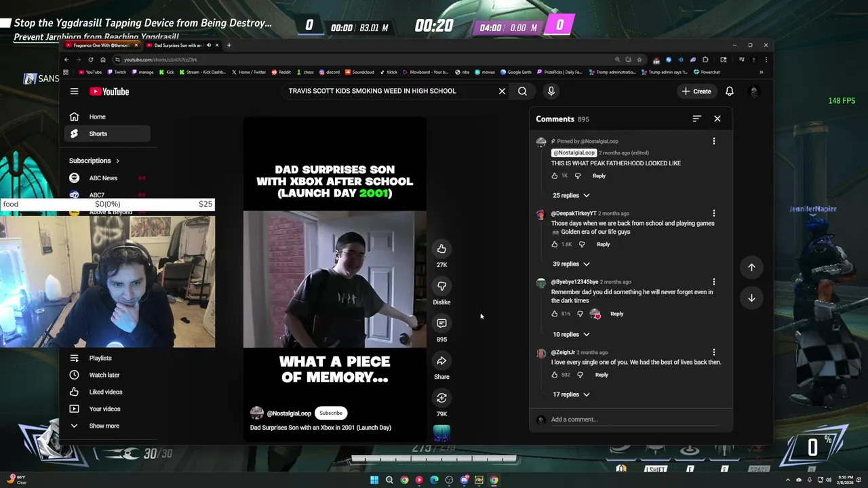Reload the page in Chrome
Viewport: 868px width, 488px height.
91,60
